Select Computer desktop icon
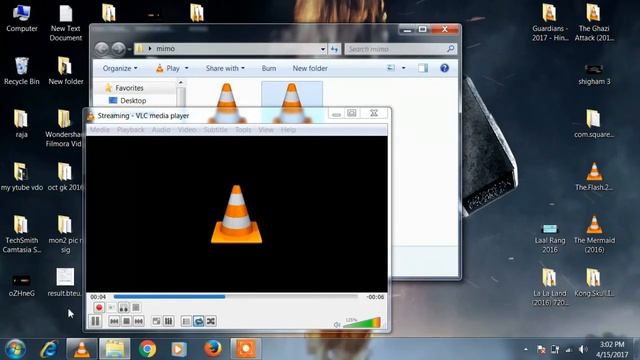Screen dimensions: 640x360 [22, 18]
